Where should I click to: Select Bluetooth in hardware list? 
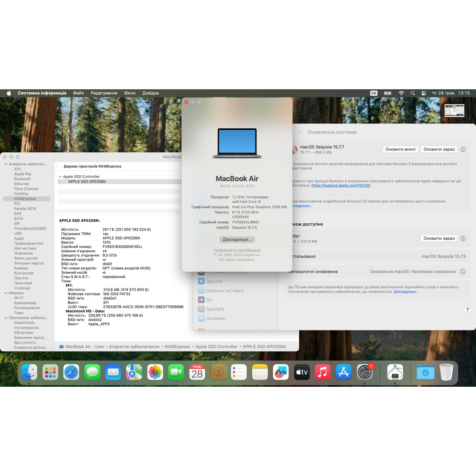pos(23,179)
